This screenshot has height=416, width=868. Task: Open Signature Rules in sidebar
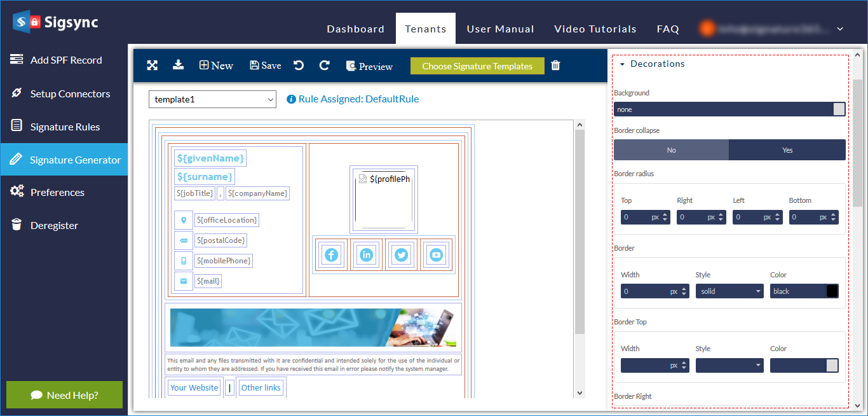(65, 127)
